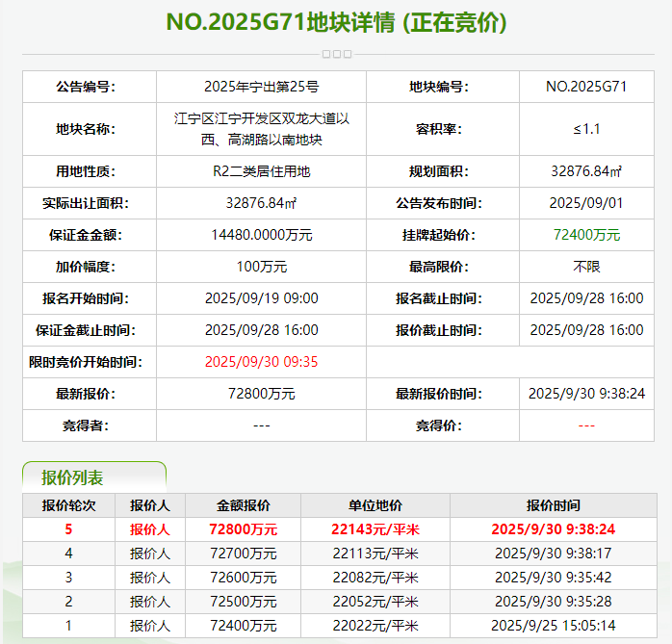Click the red dashes beside 竞得价
This screenshot has width=672, height=644.
586,425
